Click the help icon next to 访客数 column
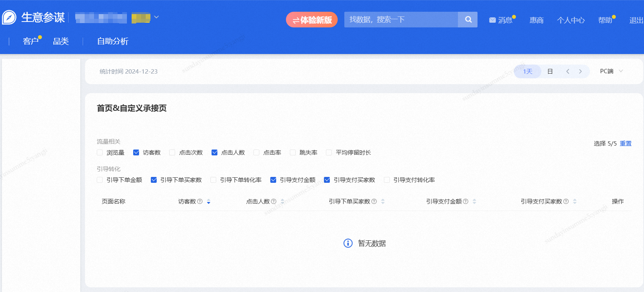This screenshot has height=292, width=644. click(200, 201)
